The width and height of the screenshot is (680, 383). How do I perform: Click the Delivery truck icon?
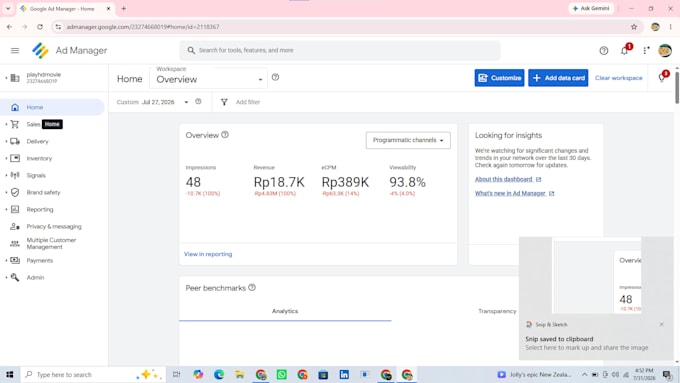pos(15,141)
